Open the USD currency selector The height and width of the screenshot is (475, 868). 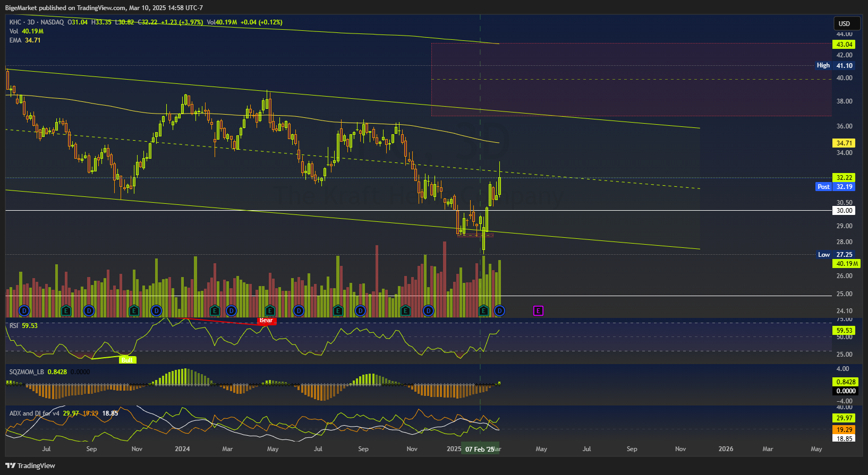(x=847, y=23)
